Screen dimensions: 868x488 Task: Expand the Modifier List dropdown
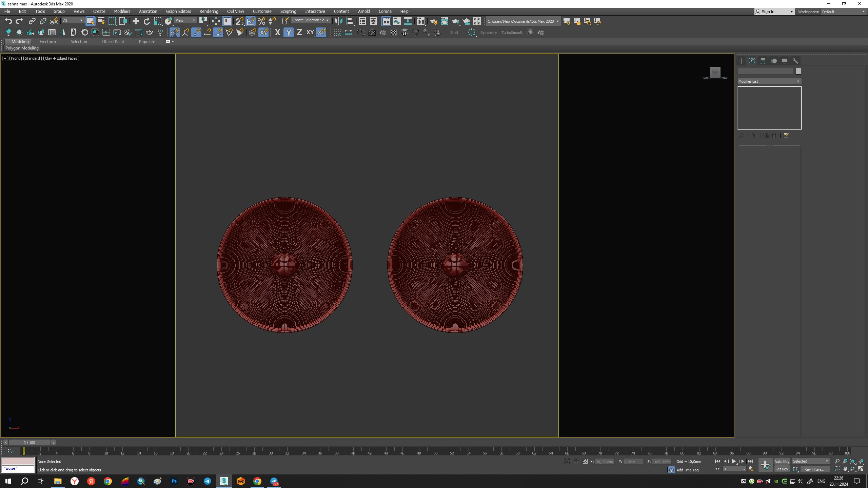tap(769, 81)
